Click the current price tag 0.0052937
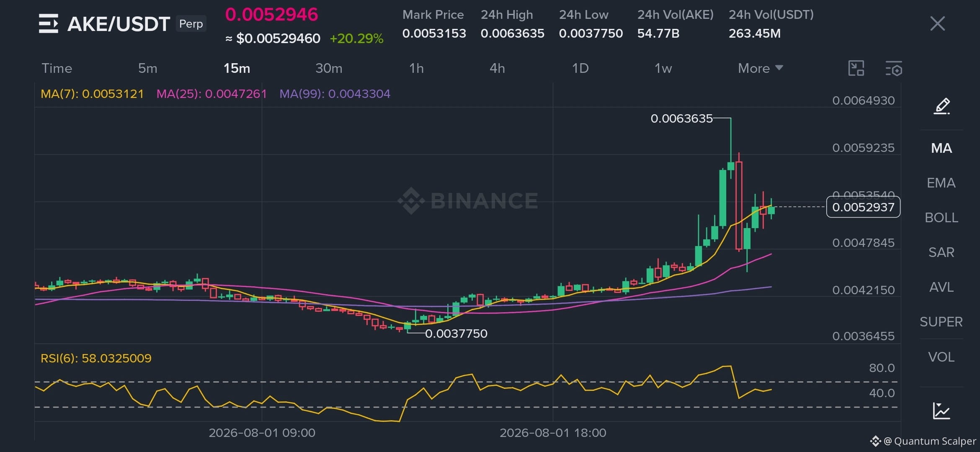Viewport: 980px width, 452px height. coord(863,207)
